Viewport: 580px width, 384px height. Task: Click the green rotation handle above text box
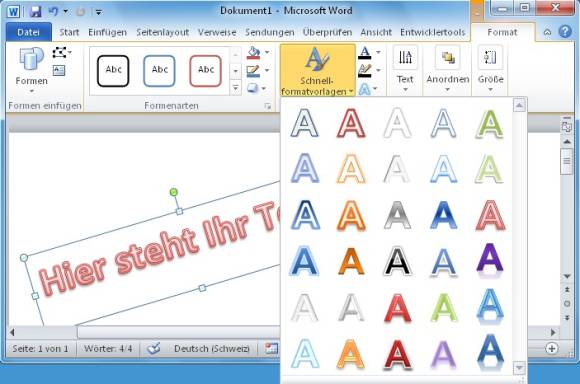pyautogui.click(x=173, y=192)
